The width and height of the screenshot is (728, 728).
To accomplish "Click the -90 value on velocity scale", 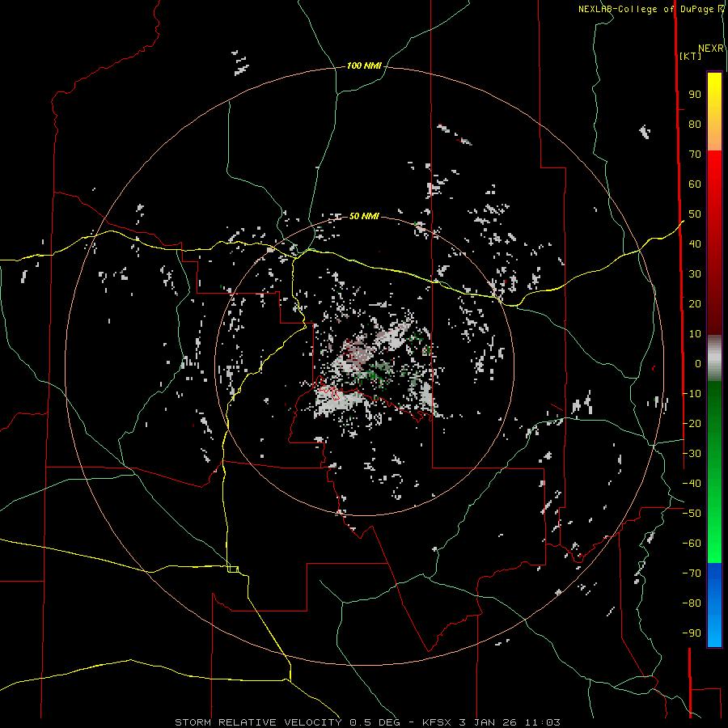I will [692, 633].
